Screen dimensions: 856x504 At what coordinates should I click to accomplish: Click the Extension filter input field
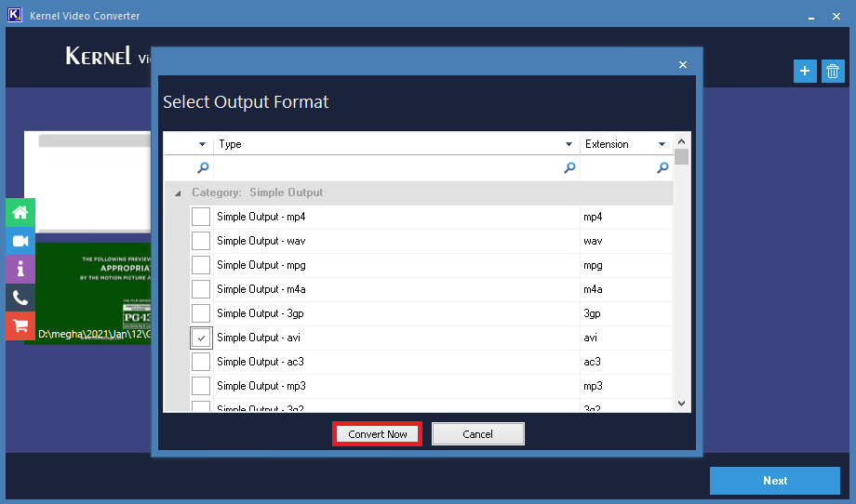pyautogui.click(x=626, y=168)
